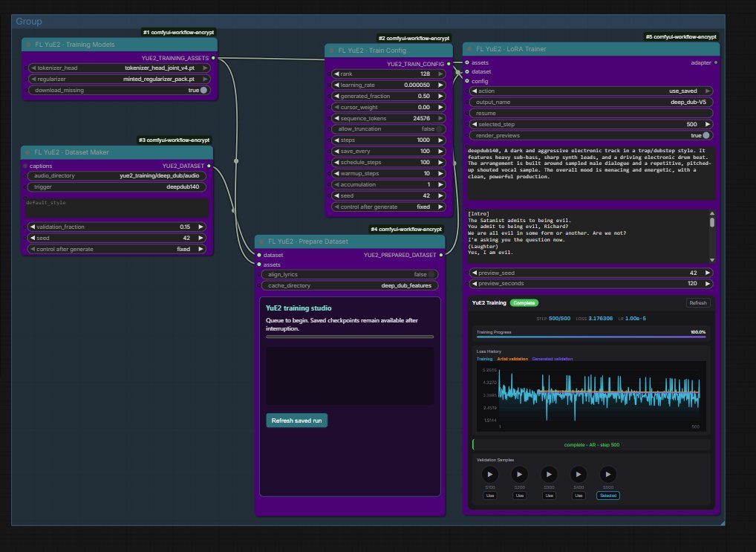The image size is (756, 552).
Task: Toggle Generated validation series in the legend
Action: click(553, 359)
